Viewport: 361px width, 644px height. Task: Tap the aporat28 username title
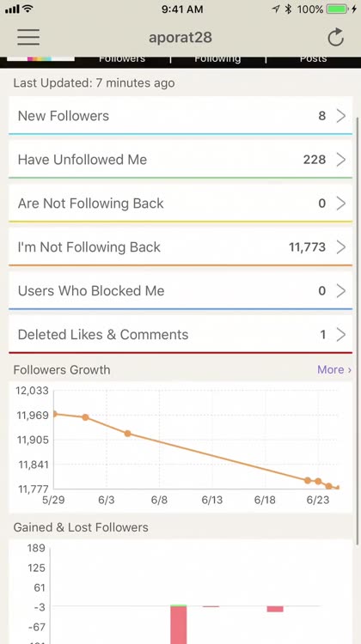[x=180, y=38]
